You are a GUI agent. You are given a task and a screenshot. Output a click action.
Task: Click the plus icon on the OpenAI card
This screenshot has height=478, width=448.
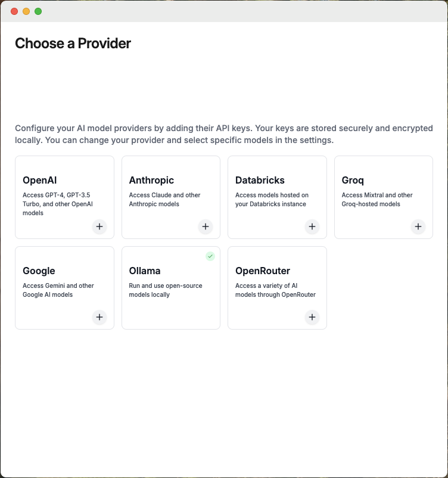pyautogui.click(x=99, y=226)
